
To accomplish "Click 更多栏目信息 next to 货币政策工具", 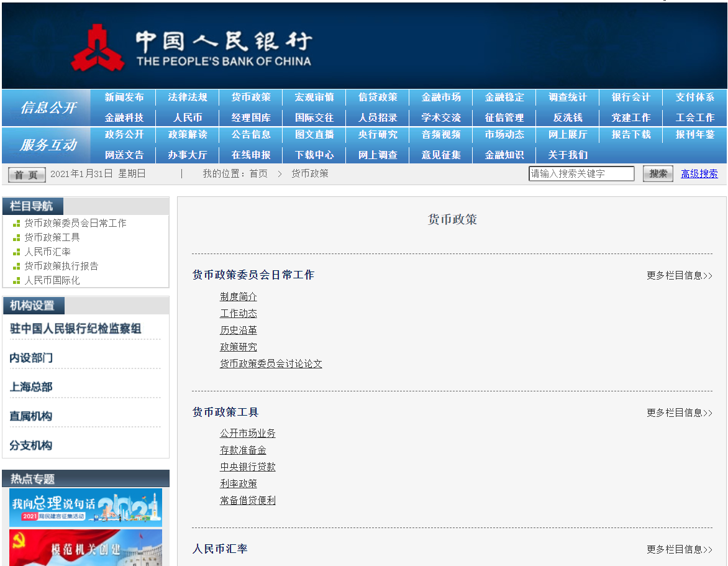I will coord(680,412).
